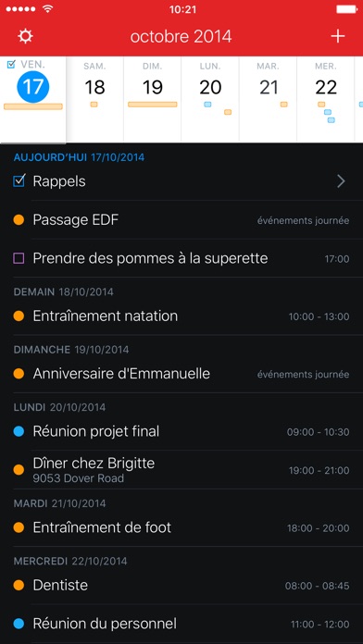The height and width of the screenshot is (644, 363).
Task: Open Anniversaire d'Emmanuelle all-day event
Action: click(x=181, y=374)
